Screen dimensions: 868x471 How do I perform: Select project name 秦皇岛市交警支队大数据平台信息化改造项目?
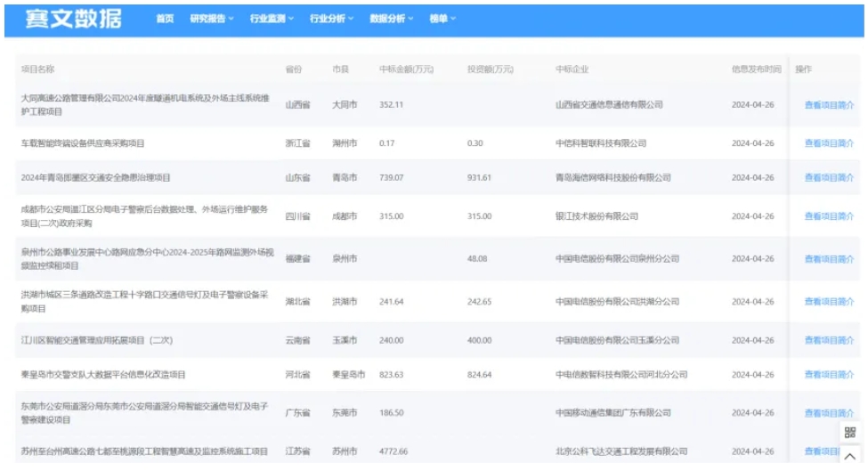[103, 375]
